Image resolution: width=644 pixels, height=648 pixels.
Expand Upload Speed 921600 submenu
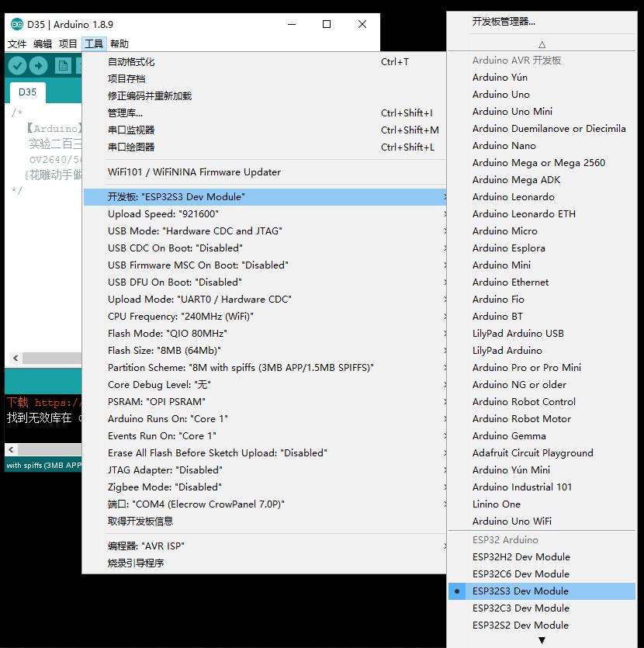265,214
